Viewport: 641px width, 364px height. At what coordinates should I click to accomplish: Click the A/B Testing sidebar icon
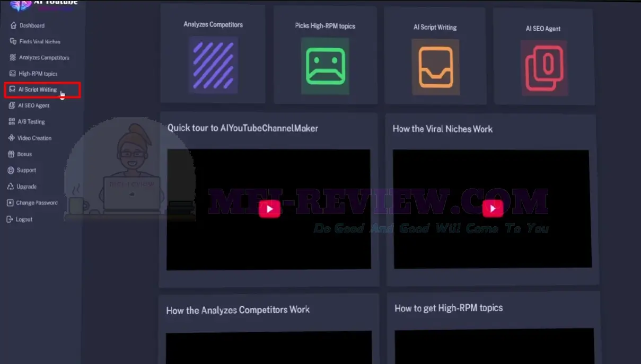point(12,121)
